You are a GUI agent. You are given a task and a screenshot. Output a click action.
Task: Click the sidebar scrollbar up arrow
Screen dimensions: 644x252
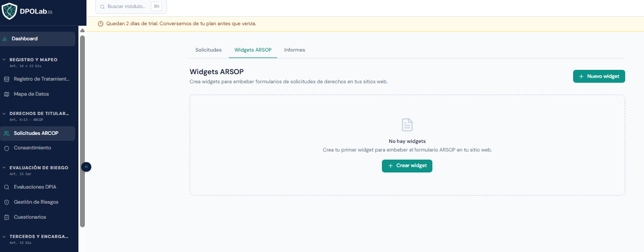coord(83,31)
